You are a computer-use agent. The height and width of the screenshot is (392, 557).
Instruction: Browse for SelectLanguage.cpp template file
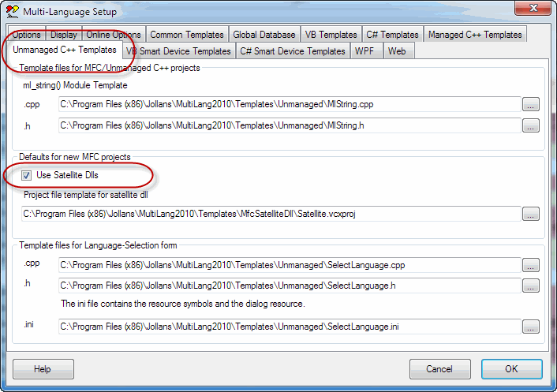[530, 265]
